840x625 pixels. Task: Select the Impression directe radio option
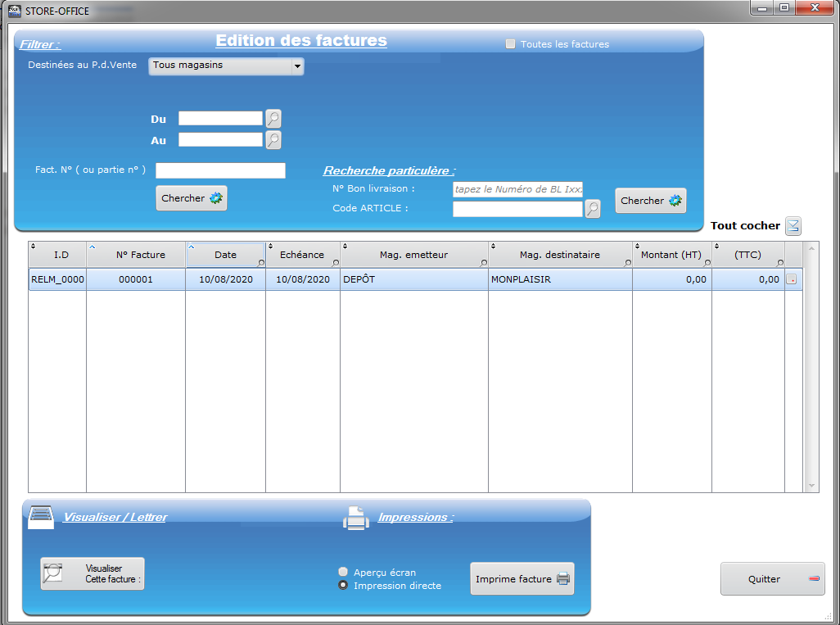[x=344, y=586]
